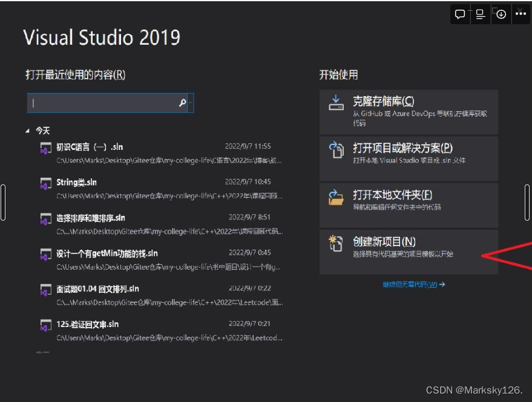Click the screen monitor icon at top right
The image size is (532, 402).
coord(480,15)
